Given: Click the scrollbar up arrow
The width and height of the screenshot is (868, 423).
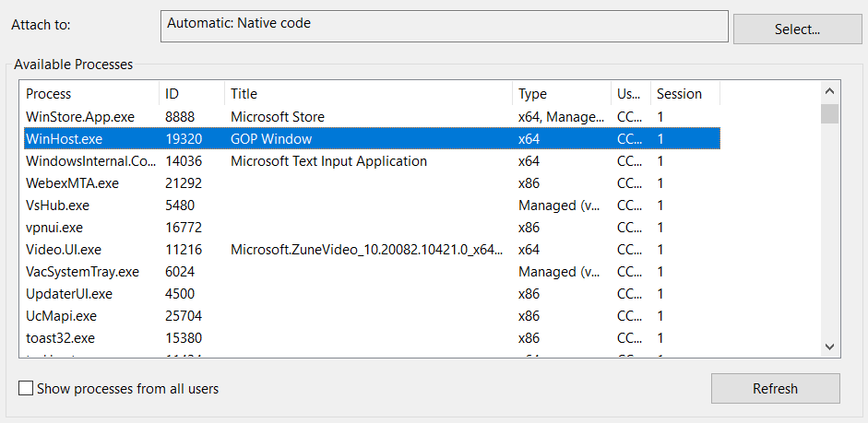Looking at the screenshot, I should point(829,91).
